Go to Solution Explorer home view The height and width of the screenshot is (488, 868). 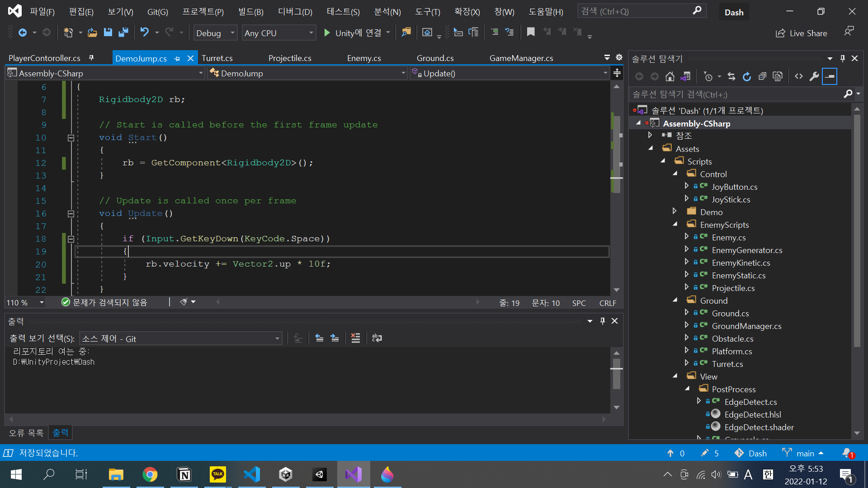tap(670, 76)
